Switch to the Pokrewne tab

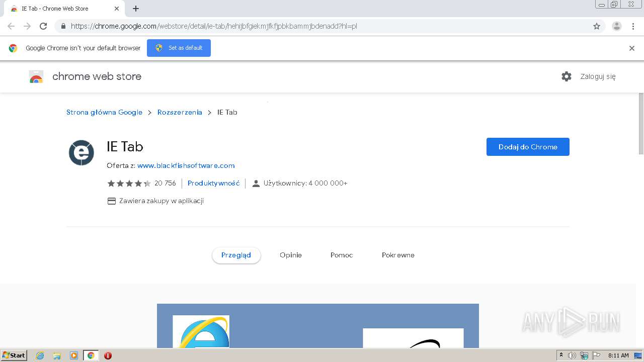point(398,255)
